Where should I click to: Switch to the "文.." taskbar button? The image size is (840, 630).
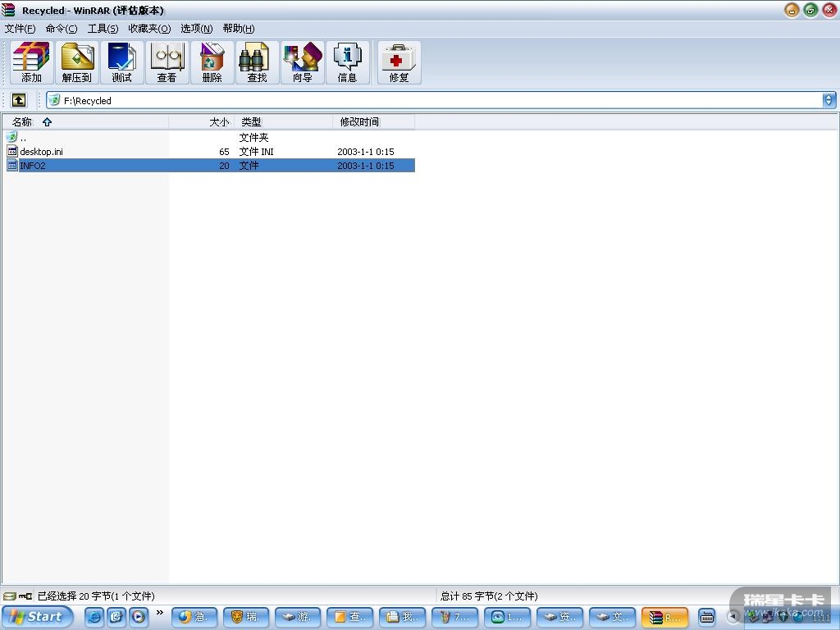[612, 617]
